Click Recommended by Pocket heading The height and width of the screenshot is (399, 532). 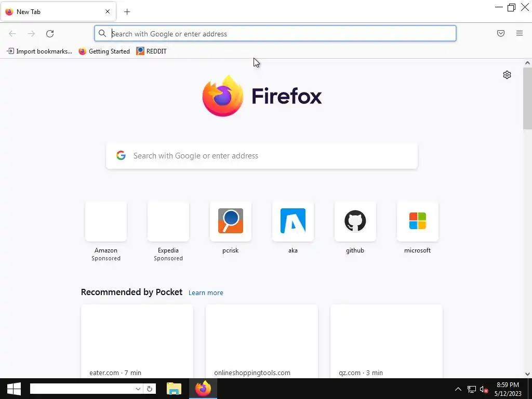(x=131, y=292)
